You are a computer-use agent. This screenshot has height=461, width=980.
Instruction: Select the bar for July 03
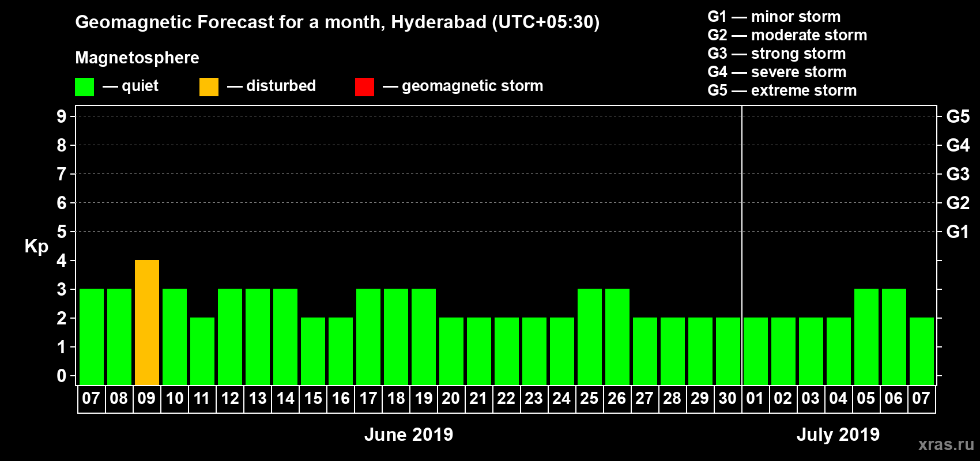(811, 352)
